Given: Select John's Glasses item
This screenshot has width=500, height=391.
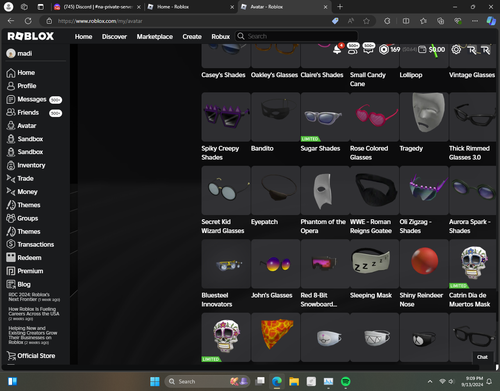Looking at the screenshot, I should coord(276,264).
